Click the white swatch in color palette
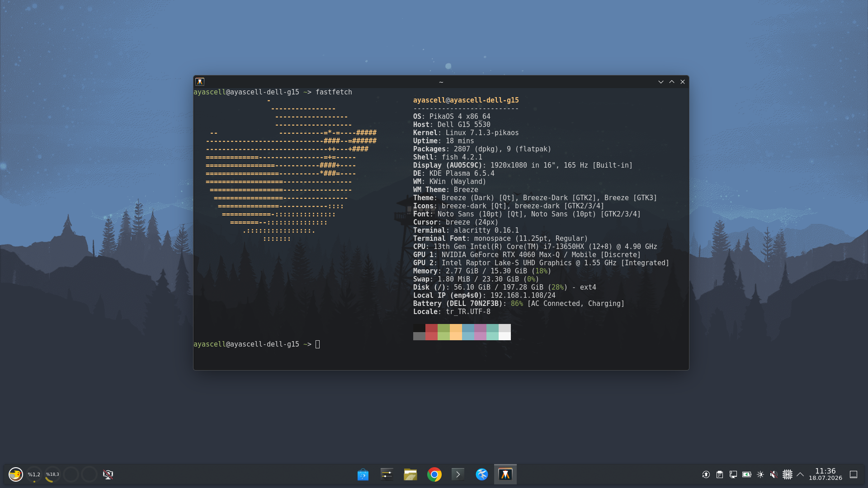This screenshot has height=488, width=868. pos(505,336)
